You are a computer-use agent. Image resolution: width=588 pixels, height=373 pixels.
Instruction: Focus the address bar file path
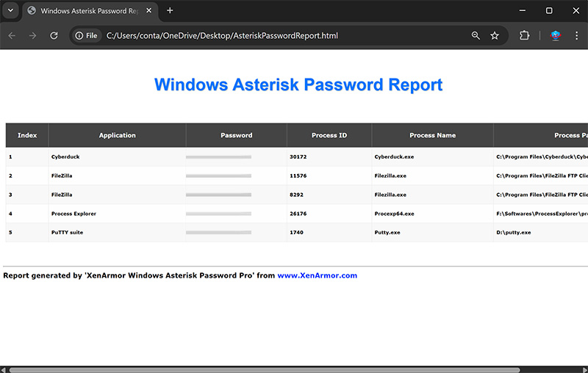pos(222,35)
